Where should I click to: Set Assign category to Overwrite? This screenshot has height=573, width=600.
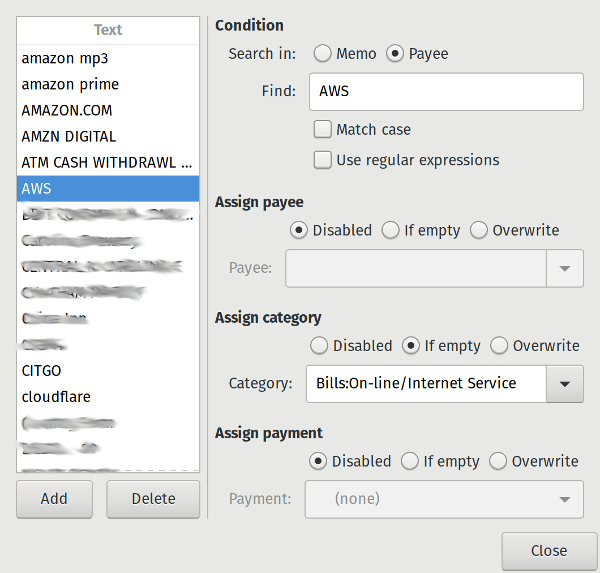[x=499, y=346]
